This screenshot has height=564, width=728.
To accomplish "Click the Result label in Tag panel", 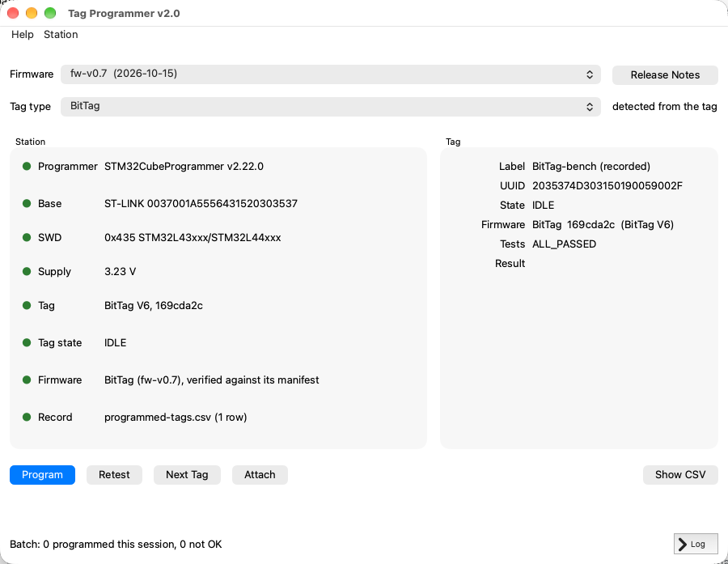I will coord(510,264).
